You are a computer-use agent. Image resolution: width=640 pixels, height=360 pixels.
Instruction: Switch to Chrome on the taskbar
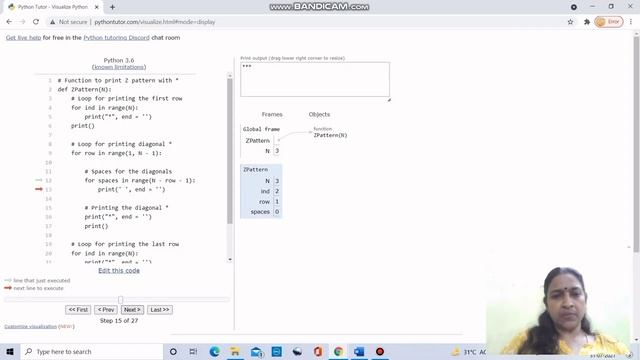[338, 351]
